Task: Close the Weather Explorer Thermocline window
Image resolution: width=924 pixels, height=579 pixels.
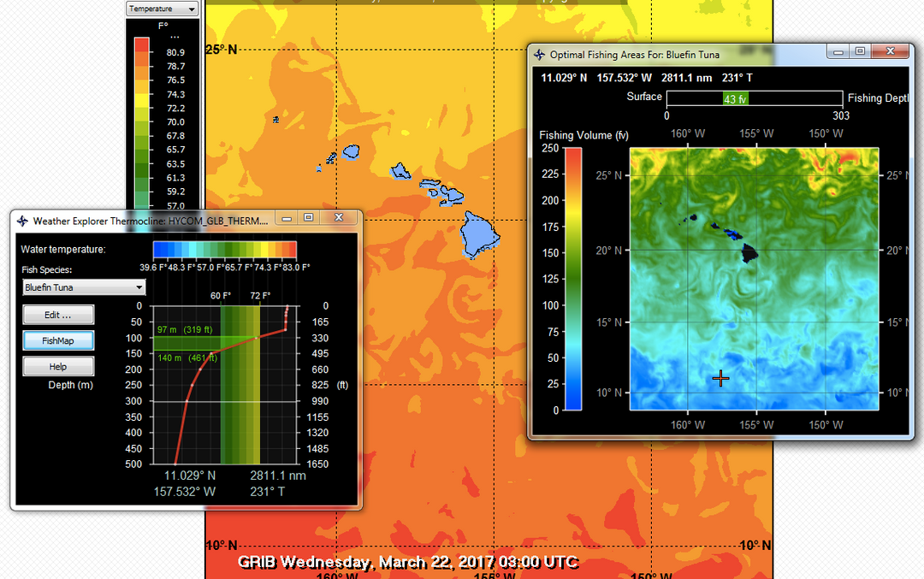Action: coord(341,218)
